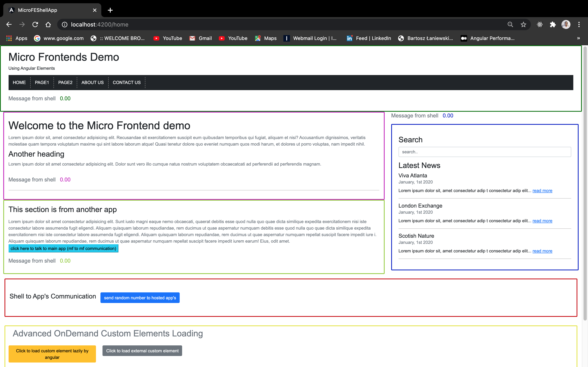
Task: Click the profile avatar in the toolbar
Action: tap(566, 24)
